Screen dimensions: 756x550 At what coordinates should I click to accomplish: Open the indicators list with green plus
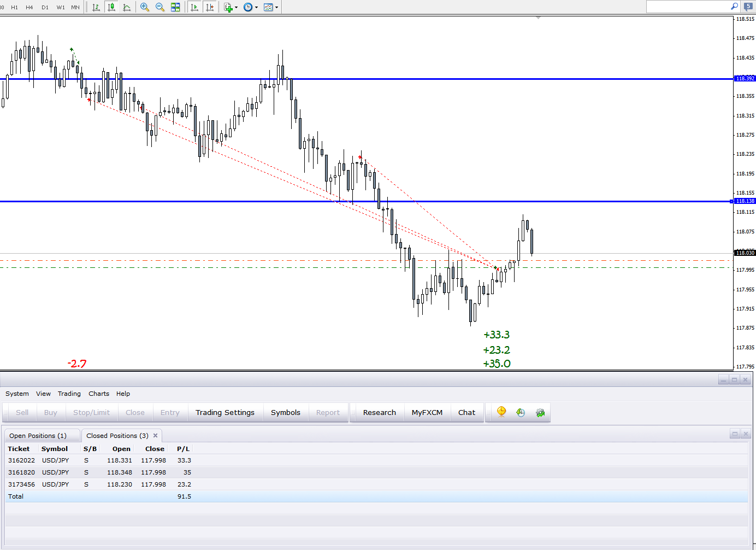tap(228, 7)
